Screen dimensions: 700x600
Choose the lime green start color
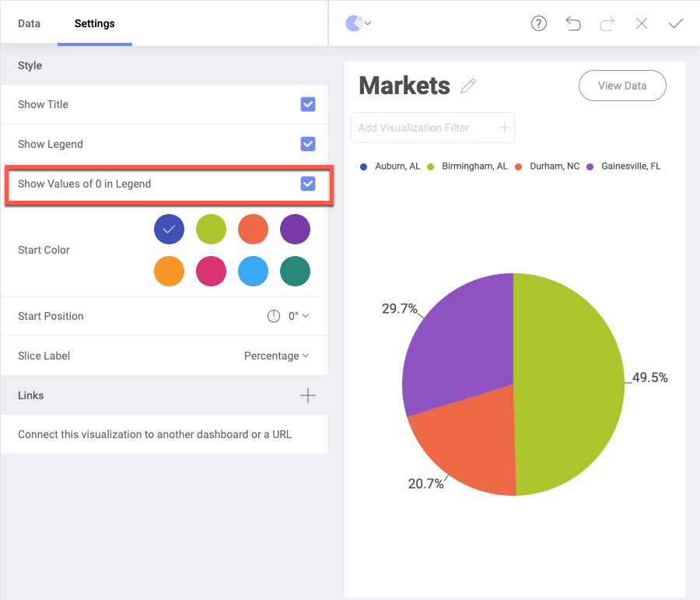[211, 230]
